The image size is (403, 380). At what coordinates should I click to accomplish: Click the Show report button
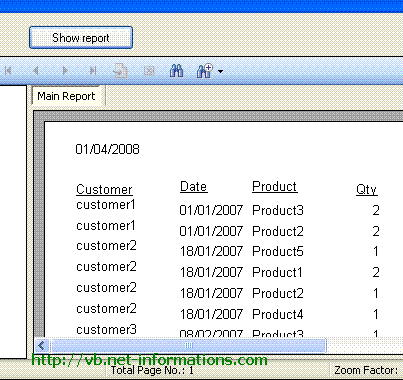coord(81,38)
